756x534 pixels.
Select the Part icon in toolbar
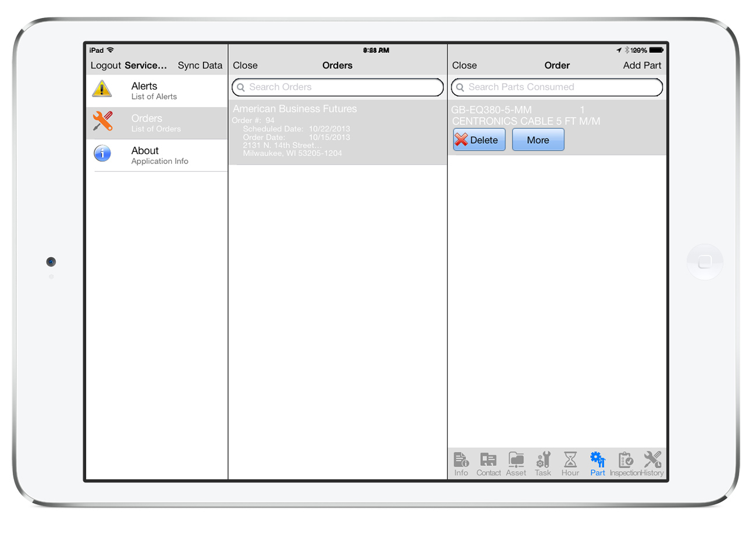(x=597, y=462)
